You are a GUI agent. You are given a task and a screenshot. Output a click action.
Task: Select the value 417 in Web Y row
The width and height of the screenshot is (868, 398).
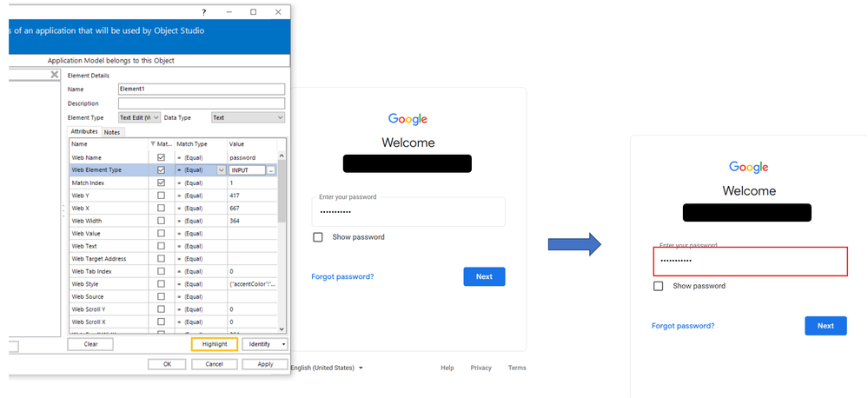point(234,196)
